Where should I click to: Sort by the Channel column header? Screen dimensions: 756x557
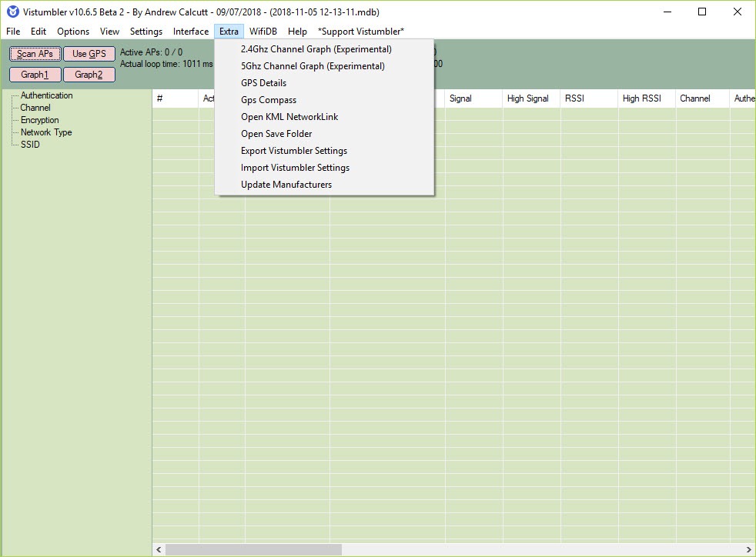(702, 98)
